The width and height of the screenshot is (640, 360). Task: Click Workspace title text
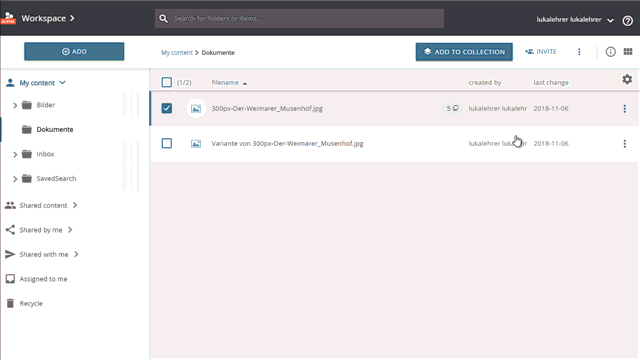point(43,18)
